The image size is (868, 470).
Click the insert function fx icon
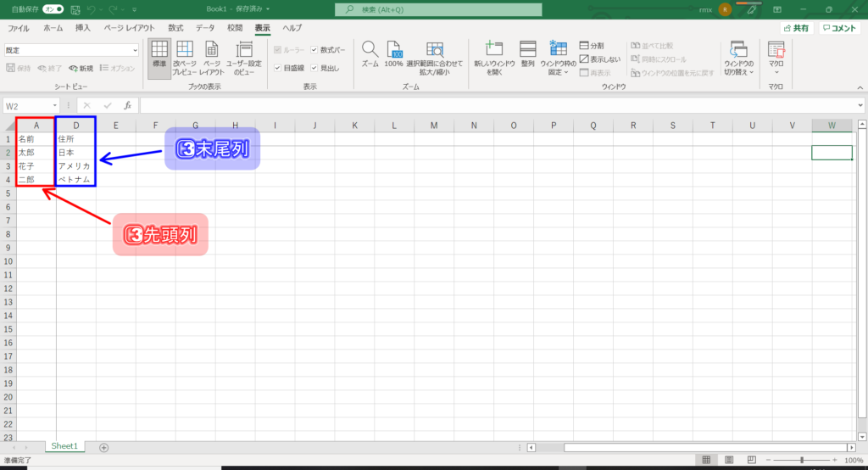pos(127,106)
